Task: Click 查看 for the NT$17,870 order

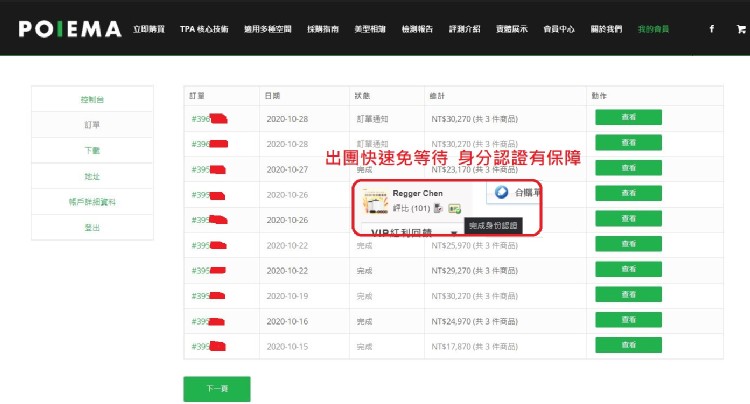Action: pyautogui.click(x=628, y=347)
